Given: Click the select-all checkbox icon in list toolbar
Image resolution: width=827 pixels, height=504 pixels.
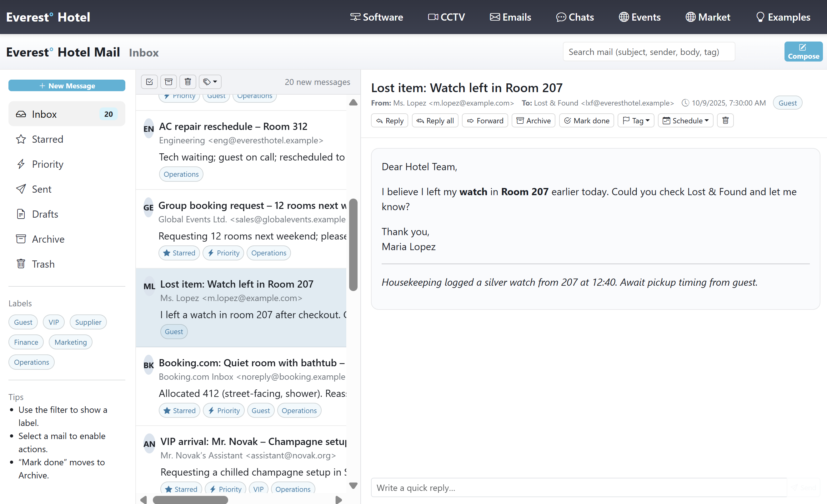Looking at the screenshot, I should 149,82.
